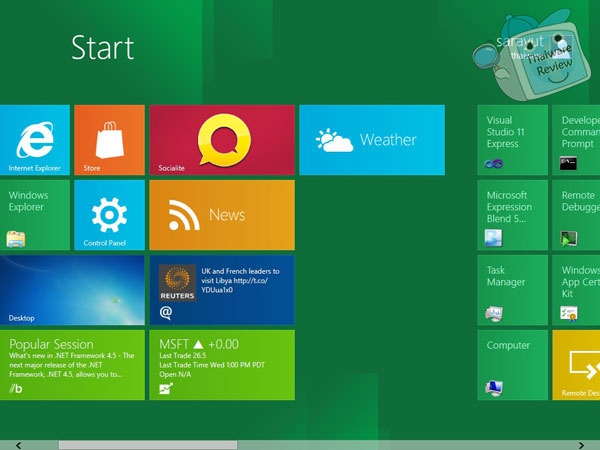Click the "Last Trade 26.5" text

coord(183,355)
